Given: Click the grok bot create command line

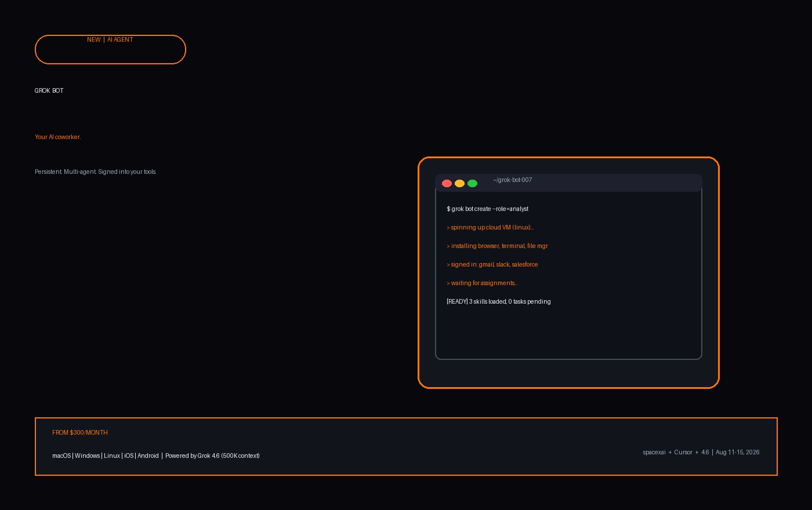Looking at the screenshot, I should click(x=488, y=209).
